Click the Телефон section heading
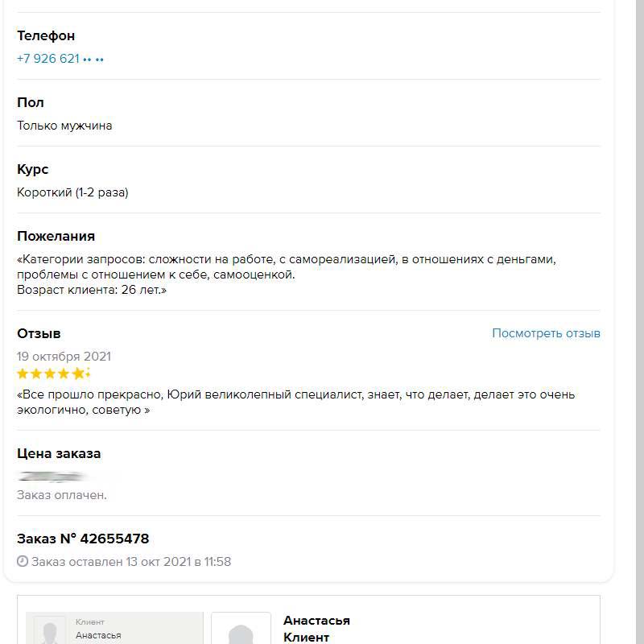Screen dimensions: 644x644 pos(46,35)
